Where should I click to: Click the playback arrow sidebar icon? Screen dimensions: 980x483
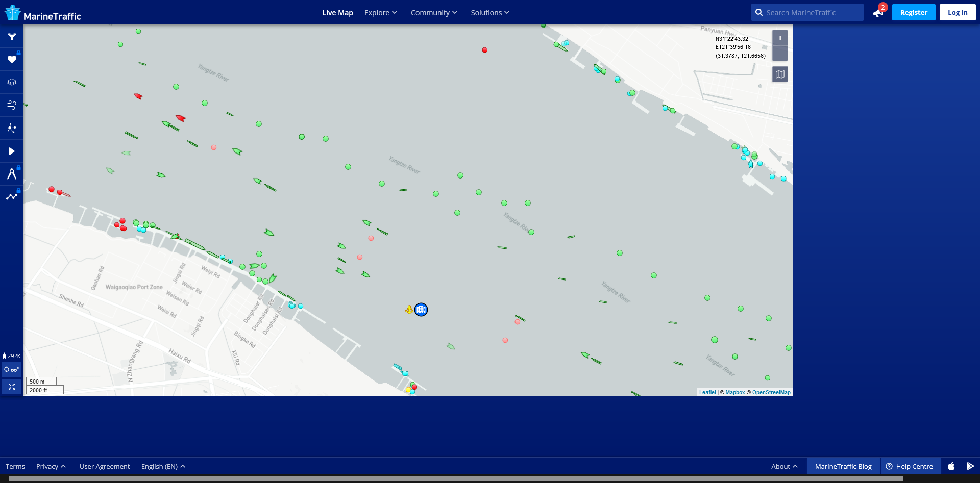pyautogui.click(x=12, y=151)
